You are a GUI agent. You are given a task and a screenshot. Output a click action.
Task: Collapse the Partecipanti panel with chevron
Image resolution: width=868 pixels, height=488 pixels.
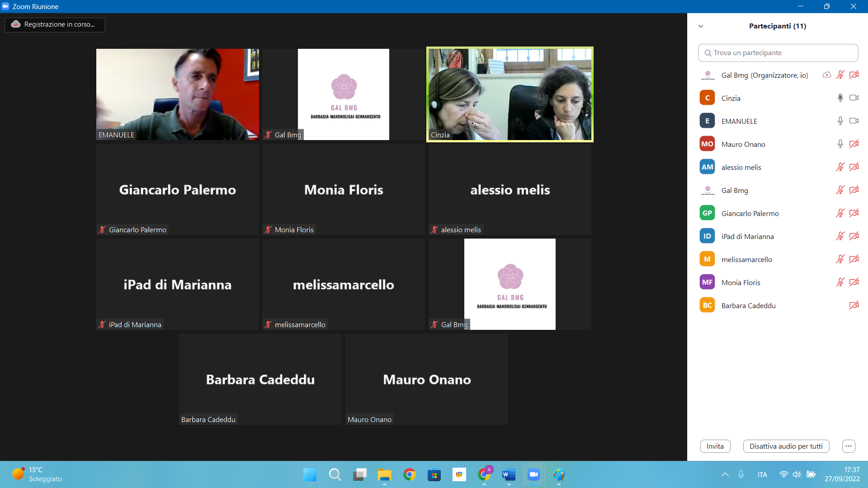tap(701, 26)
